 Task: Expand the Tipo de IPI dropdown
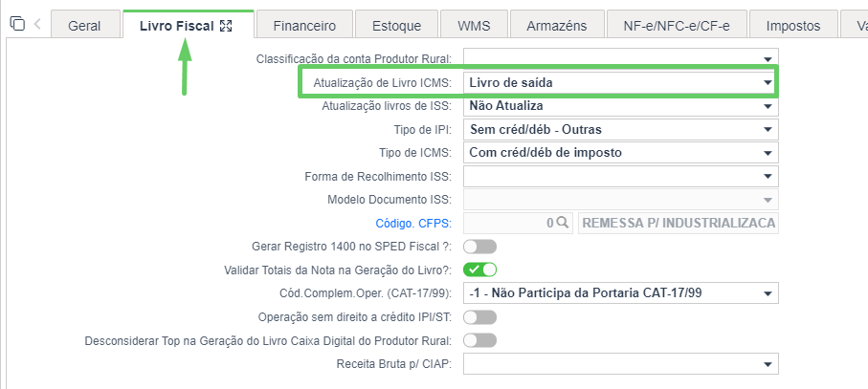pos(620,129)
